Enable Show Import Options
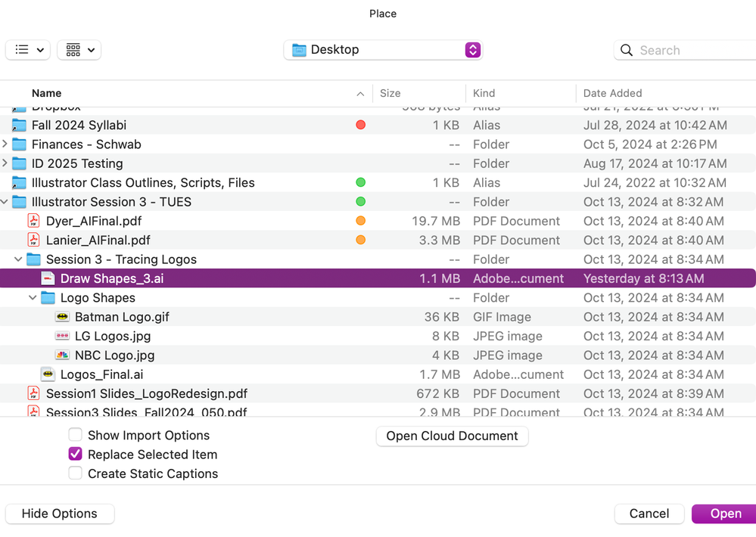 tap(75, 435)
